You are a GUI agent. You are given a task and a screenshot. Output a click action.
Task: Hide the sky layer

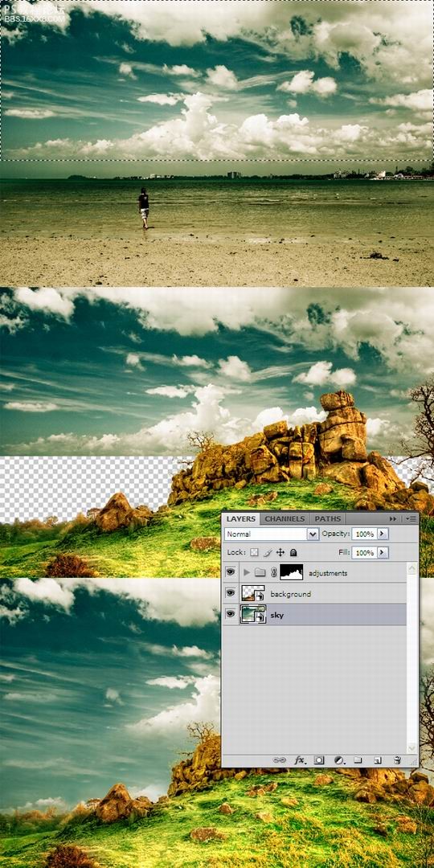point(231,615)
